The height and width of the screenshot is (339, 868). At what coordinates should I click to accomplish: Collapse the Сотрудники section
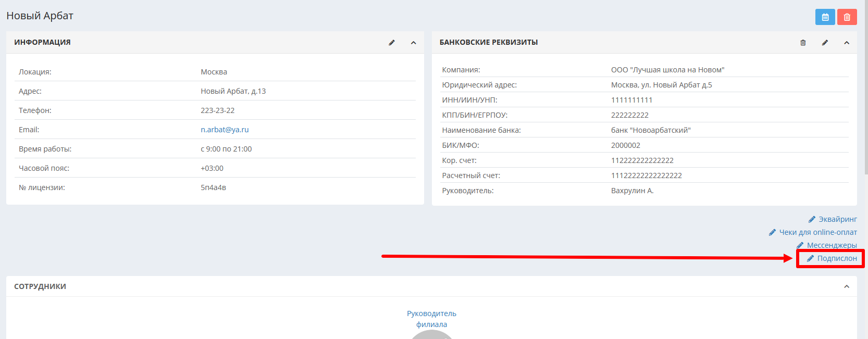pyautogui.click(x=847, y=286)
